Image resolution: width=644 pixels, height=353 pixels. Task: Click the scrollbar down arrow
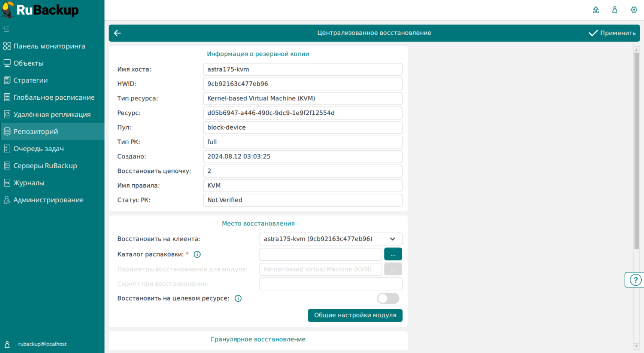click(x=636, y=346)
